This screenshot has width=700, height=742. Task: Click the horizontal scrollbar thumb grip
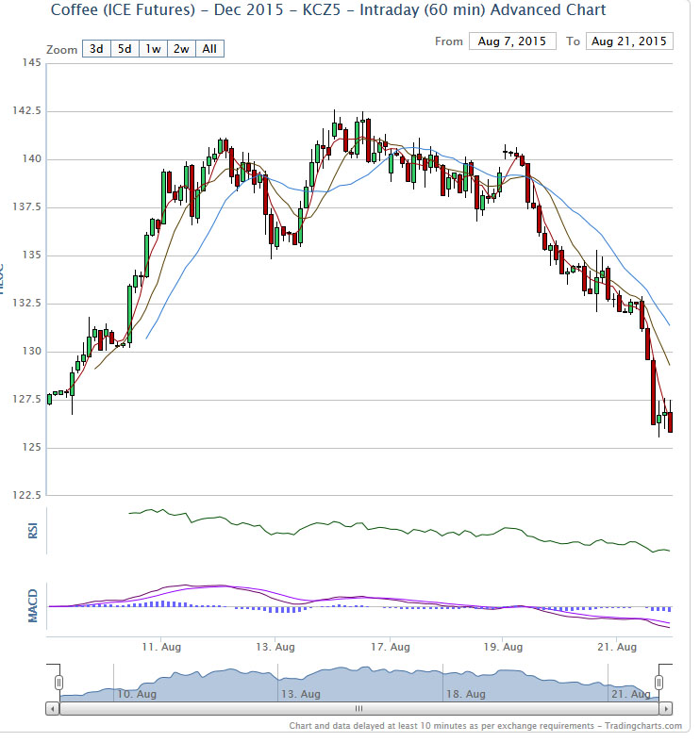click(359, 709)
